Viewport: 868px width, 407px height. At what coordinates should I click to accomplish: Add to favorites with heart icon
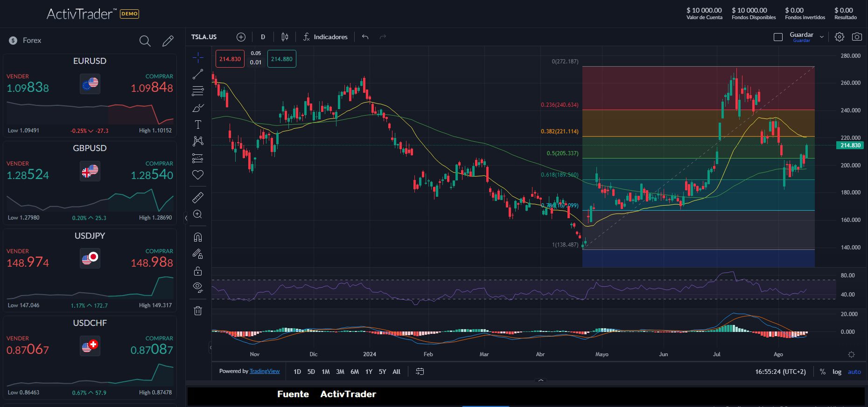click(198, 175)
